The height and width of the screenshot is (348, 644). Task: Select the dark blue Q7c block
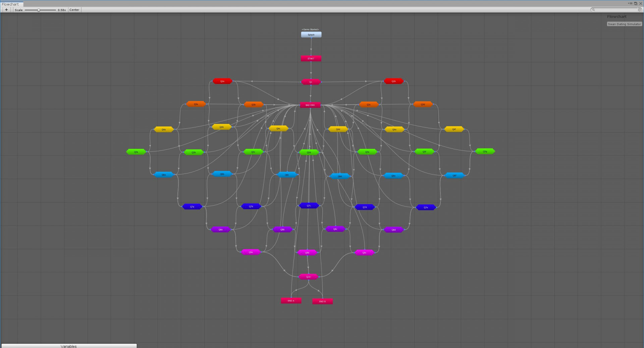[x=309, y=206]
